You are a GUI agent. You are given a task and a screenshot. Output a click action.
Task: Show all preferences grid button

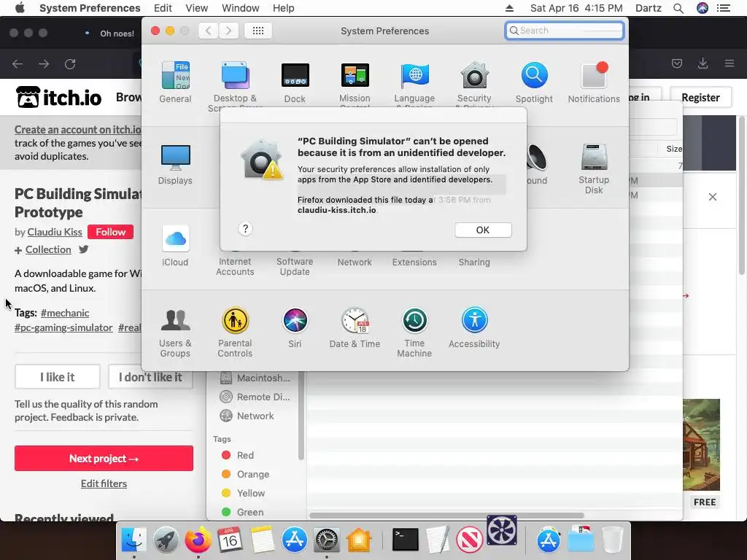point(258,31)
